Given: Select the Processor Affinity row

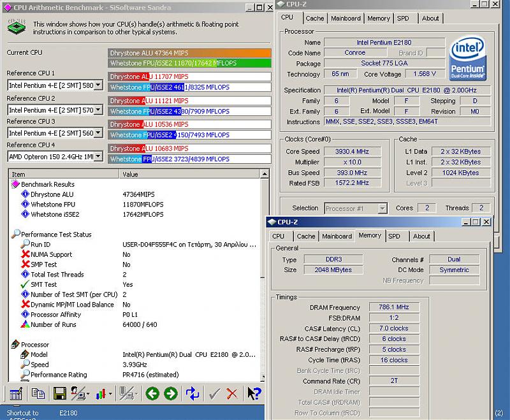Looking at the screenshot, I should point(135,314).
